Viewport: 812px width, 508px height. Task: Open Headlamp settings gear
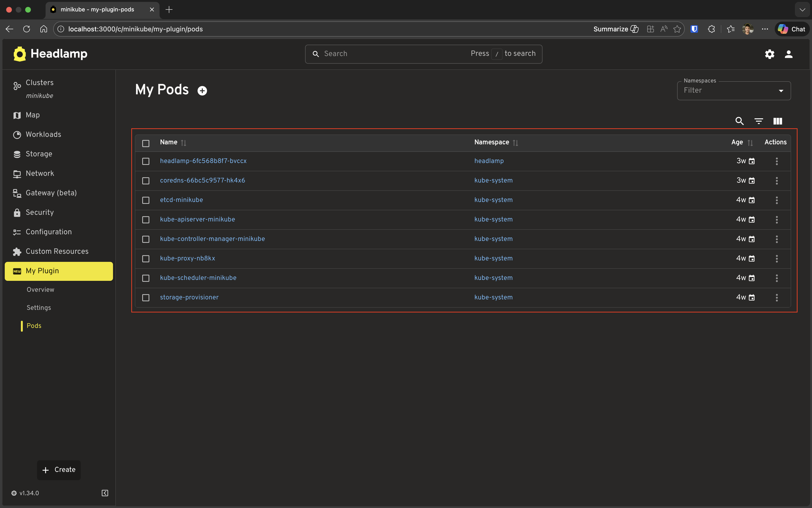769,54
